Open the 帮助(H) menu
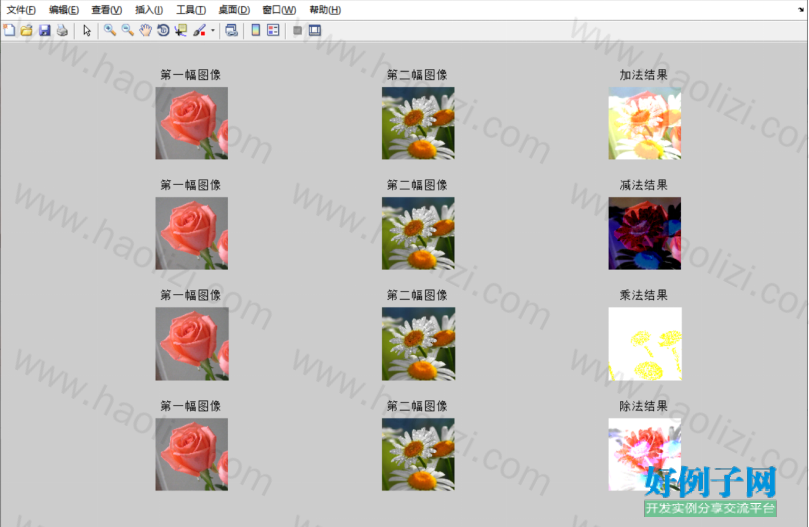This screenshot has height=527, width=809. [x=325, y=10]
